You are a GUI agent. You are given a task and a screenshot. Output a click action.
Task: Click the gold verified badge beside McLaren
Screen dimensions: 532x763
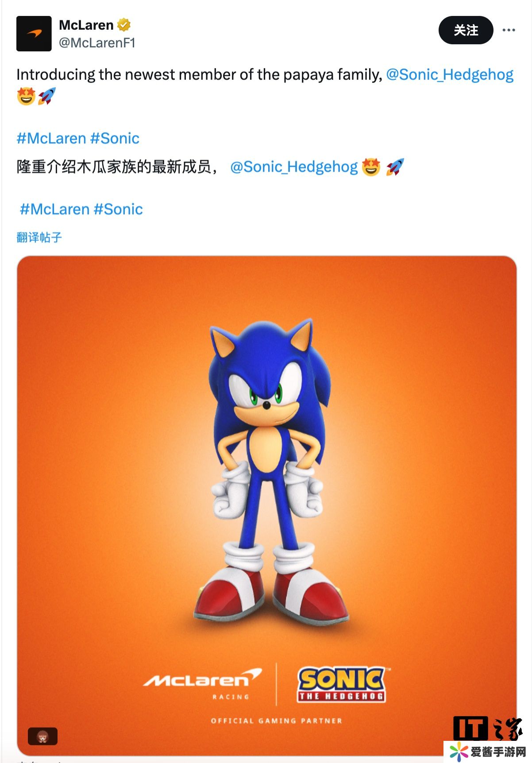[124, 25]
